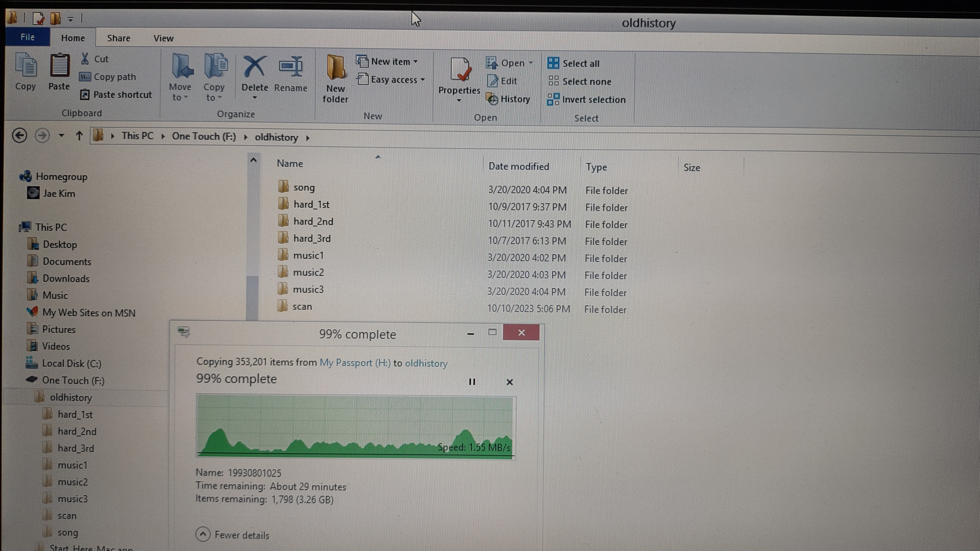Viewport: 980px width, 551px height.
Task: Select Jae Kim under Homegroup
Action: pos(51,193)
